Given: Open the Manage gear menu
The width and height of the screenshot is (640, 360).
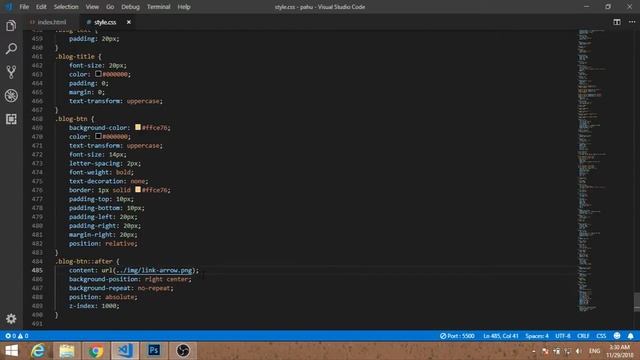Looking at the screenshot, I should 11,318.
